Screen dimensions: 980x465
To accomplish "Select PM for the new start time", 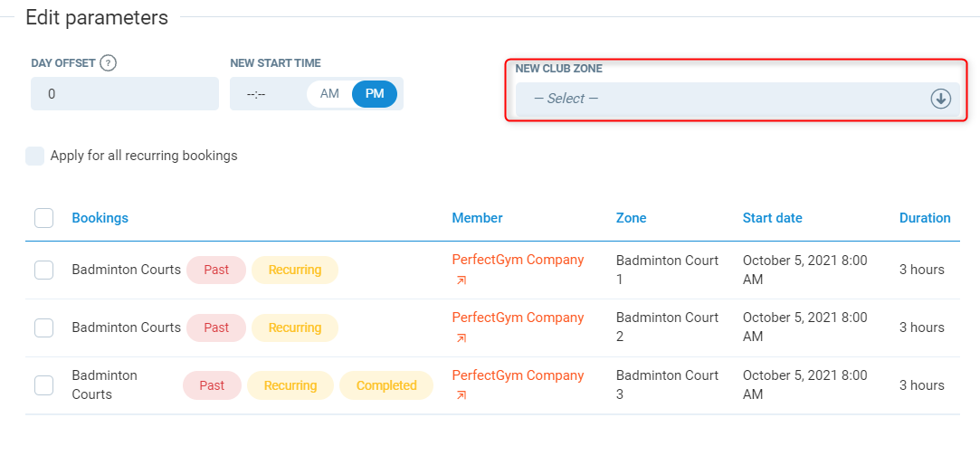I will coord(374,94).
